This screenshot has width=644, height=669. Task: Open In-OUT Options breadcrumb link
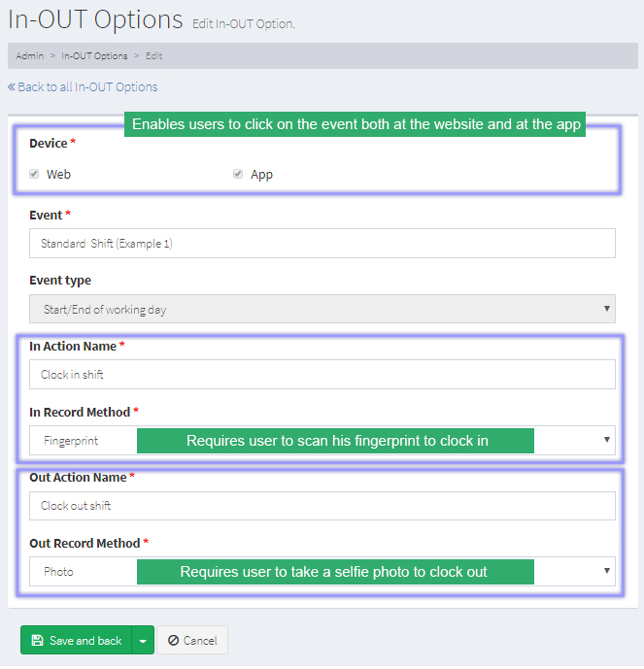tap(94, 56)
